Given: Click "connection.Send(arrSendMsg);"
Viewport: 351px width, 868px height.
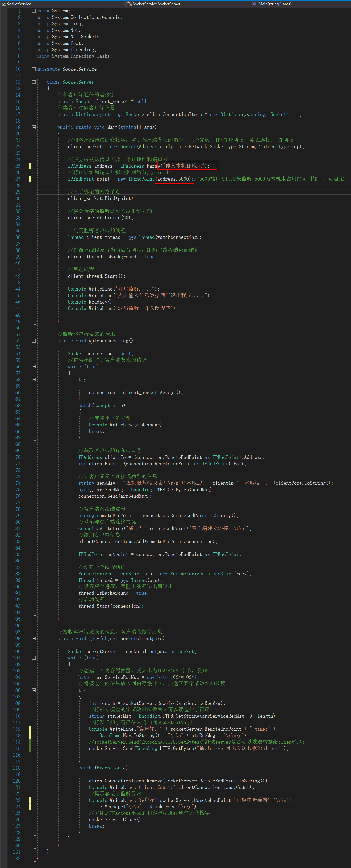Looking at the screenshot, I should pos(115,496).
